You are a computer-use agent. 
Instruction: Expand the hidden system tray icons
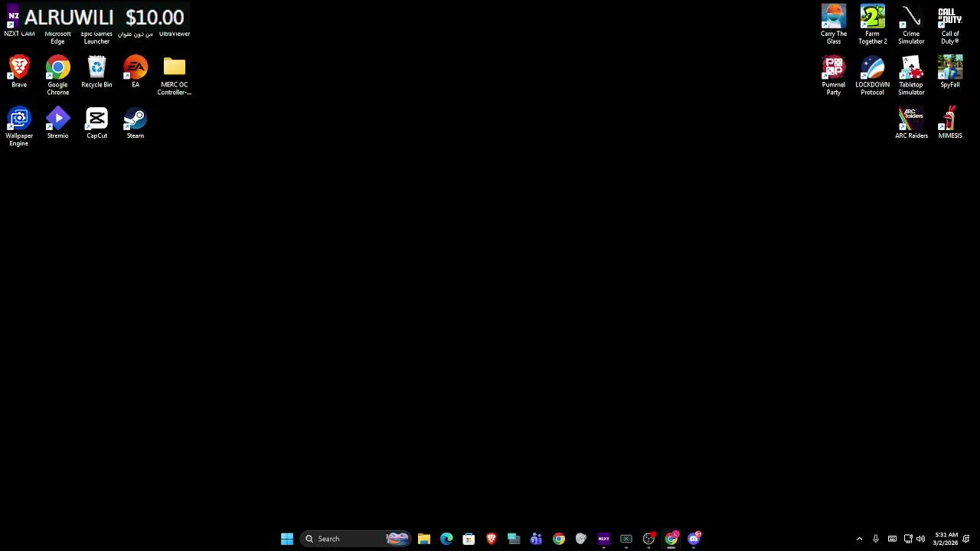pos(859,539)
